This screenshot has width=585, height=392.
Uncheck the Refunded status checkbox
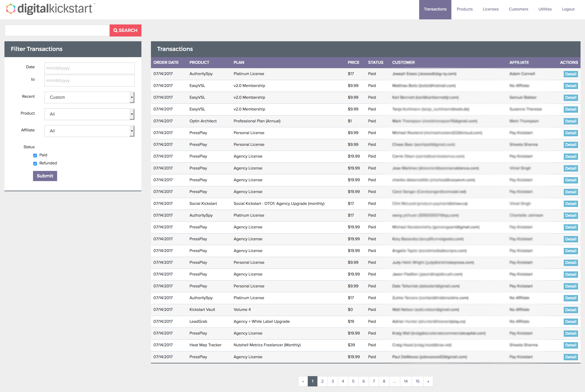(35, 163)
